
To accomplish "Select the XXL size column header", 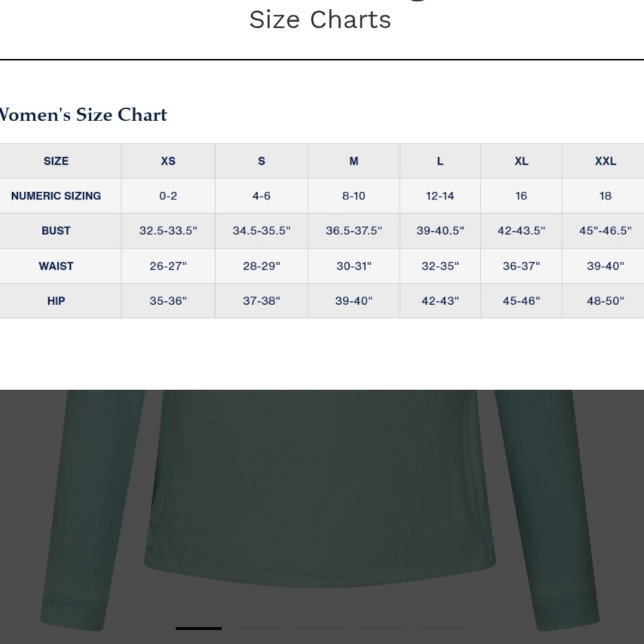I will pyautogui.click(x=605, y=161).
